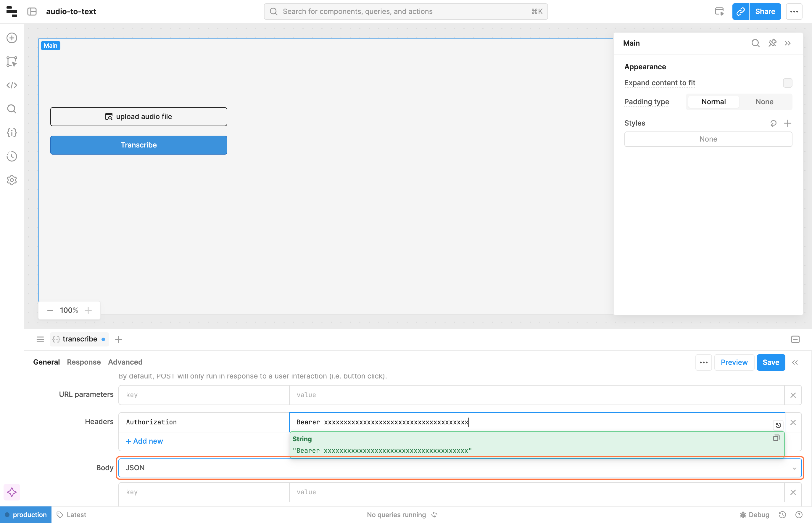The width and height of the screenshot is (812, 523).
Task: Click the Save query button
Action: point(771,362)
